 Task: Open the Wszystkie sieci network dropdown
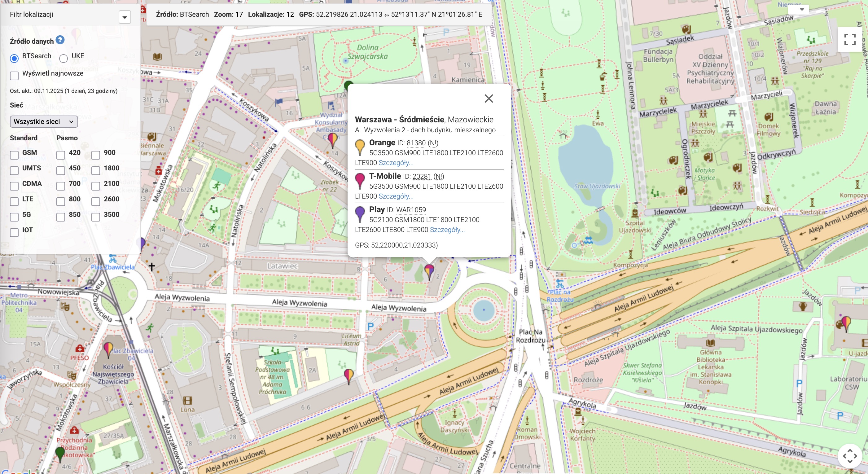tap(44, 122)
